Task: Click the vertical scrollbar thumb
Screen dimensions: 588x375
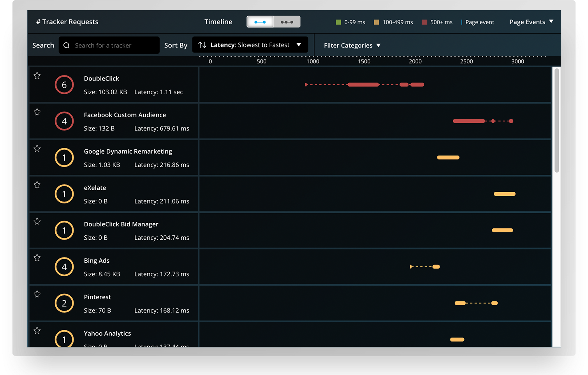Action: (x=557, y=120)
